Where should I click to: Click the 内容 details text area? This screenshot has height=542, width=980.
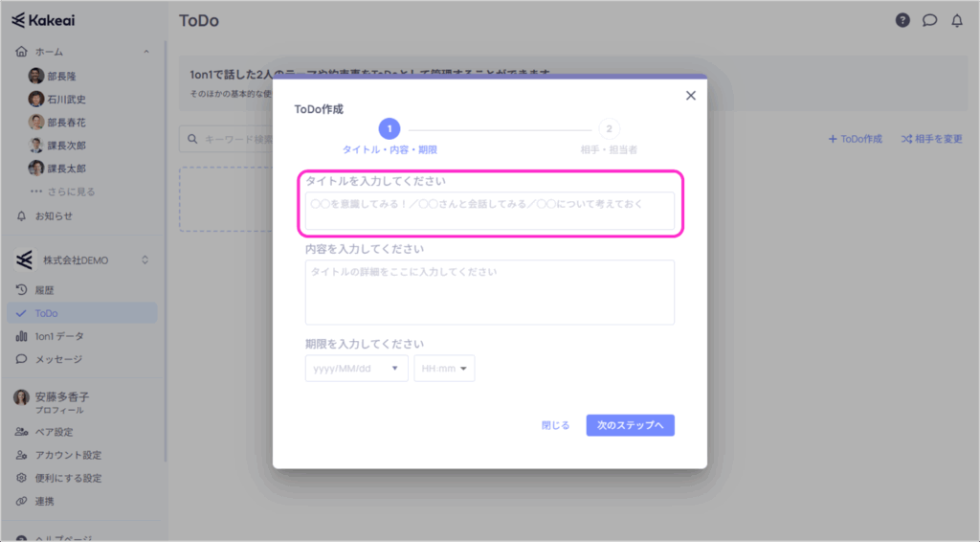point(489,292)
